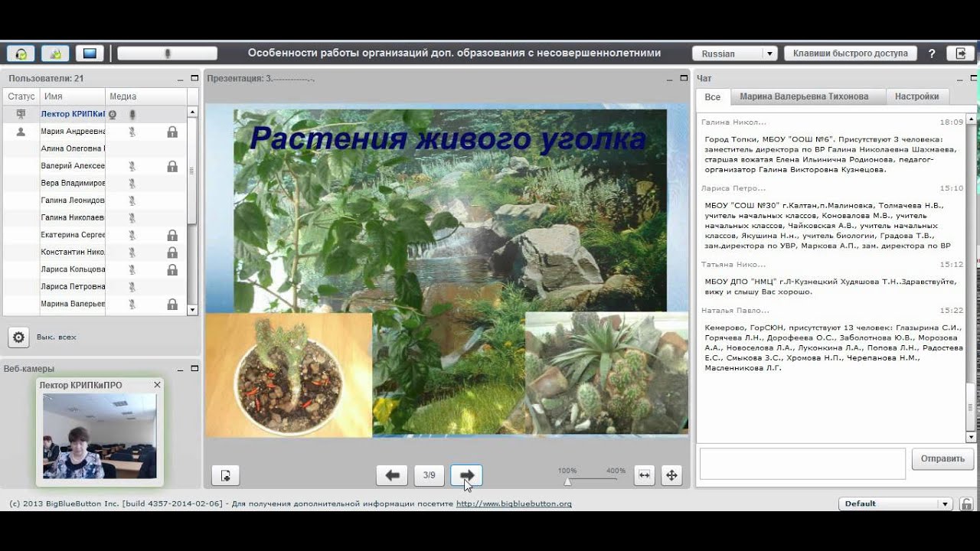Maximize the Презентация panel
This screenshot has width=980, height=551.
684,78
